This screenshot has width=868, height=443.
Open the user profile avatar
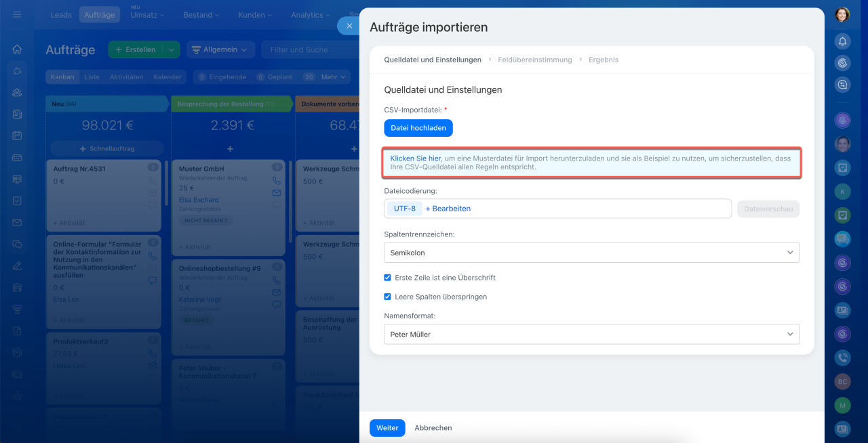(842, 14)
